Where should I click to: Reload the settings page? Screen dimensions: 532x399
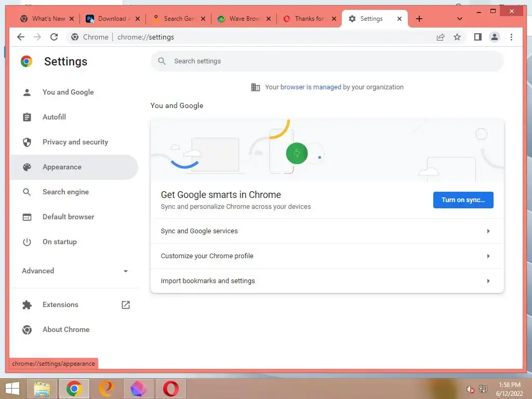tap(54, 37)
